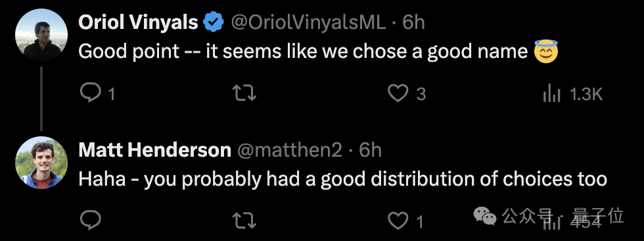Retweet Oriol Vinyals' good name tweet

[x=244, y=94]
